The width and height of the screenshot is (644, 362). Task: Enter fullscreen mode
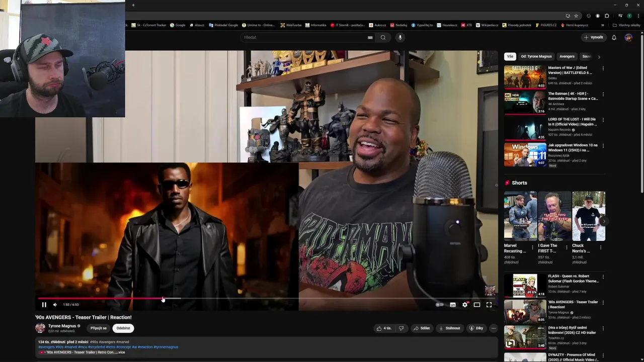pyautogui.click(x=489, y=305)
